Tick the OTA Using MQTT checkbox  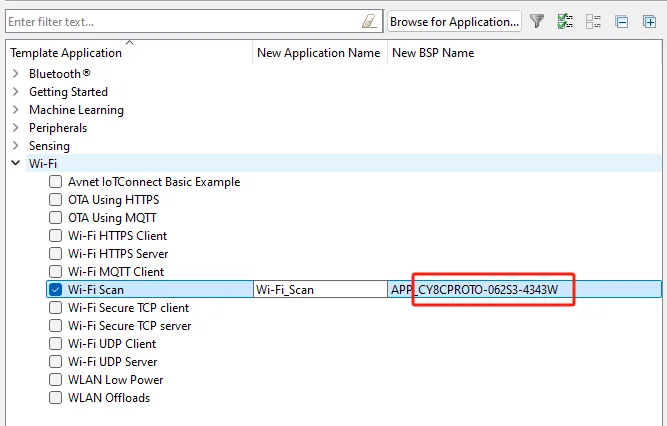pos(55,217)
